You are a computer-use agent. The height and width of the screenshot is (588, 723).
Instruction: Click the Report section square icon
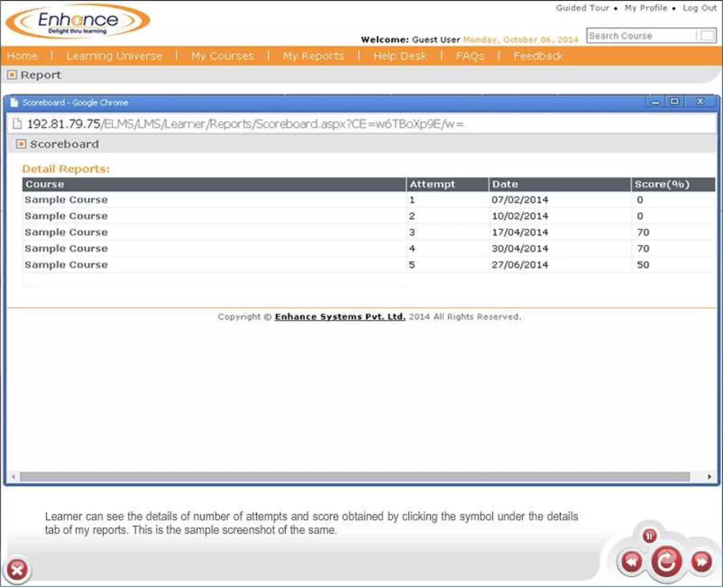click(x=12, y=75)
